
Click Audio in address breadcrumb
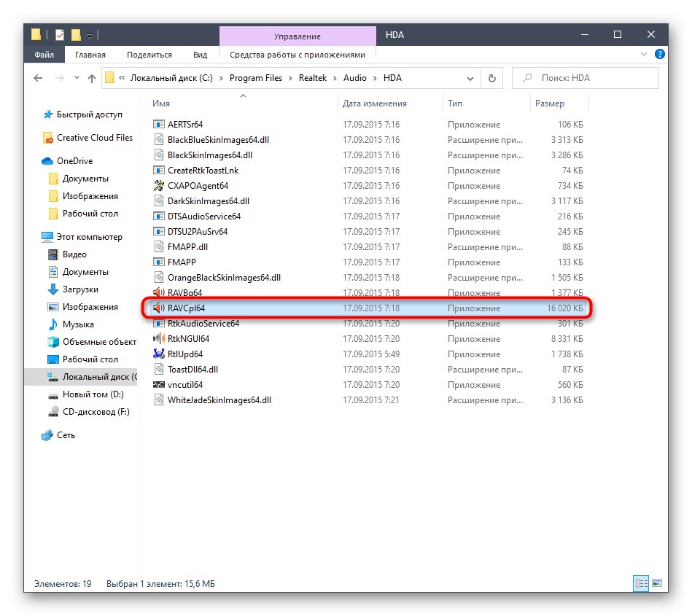click(355, 78)
